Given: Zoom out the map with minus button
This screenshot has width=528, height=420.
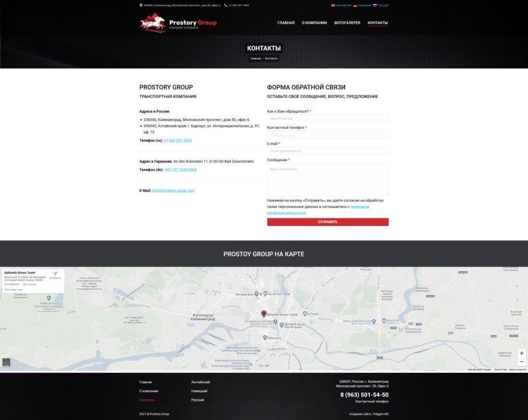Looking at the screenshot, I should tap(522, 362).
